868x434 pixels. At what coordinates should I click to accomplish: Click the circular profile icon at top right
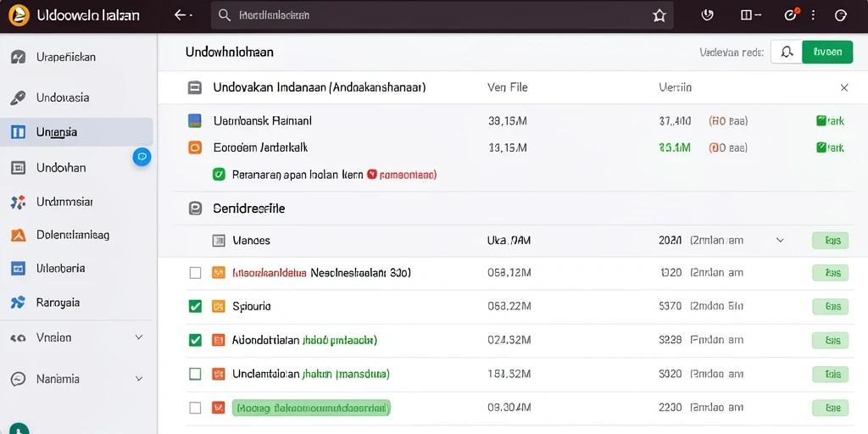pyautogui.click(x=840, y=15)
